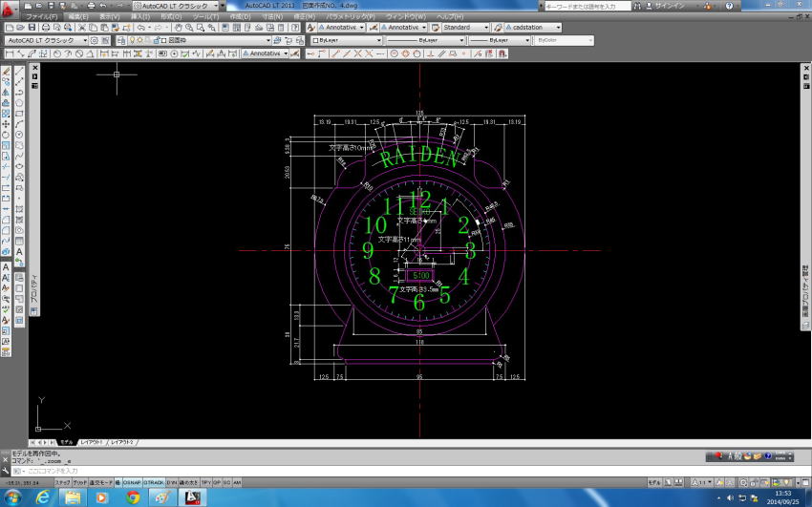Select the Erase tool in Modify toolbar

click(7, 71)
